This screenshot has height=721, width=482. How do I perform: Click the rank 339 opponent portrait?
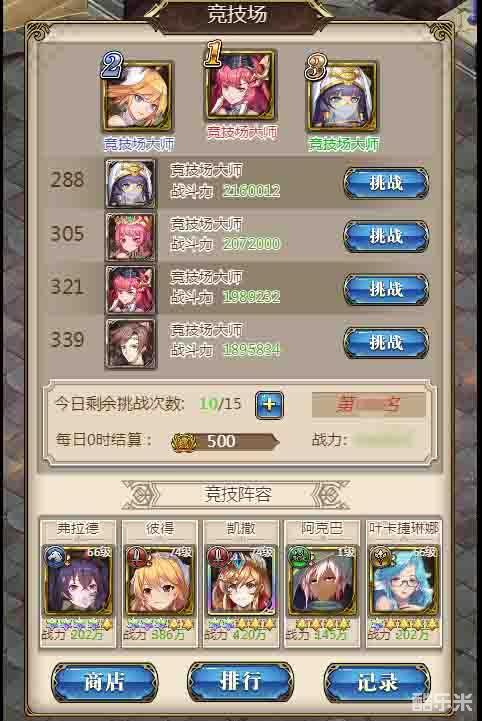pyautogui.click(x=131, y=343)
